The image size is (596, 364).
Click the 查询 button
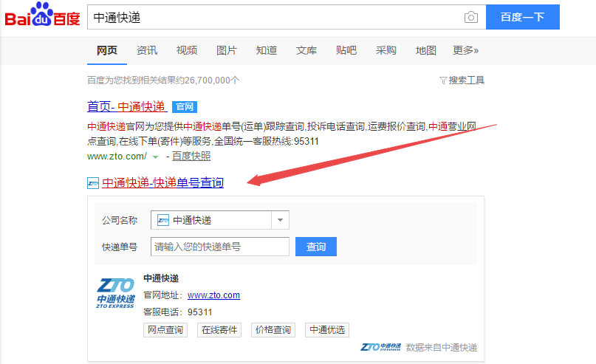(x=316, y=247)
